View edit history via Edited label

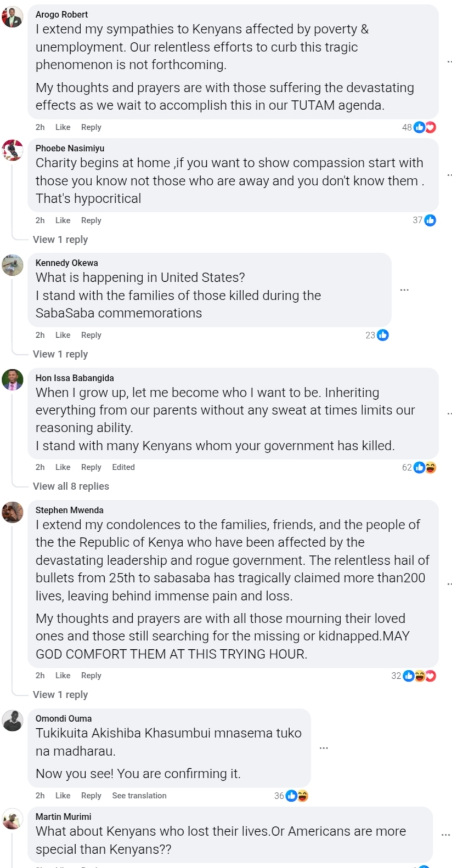123,467
